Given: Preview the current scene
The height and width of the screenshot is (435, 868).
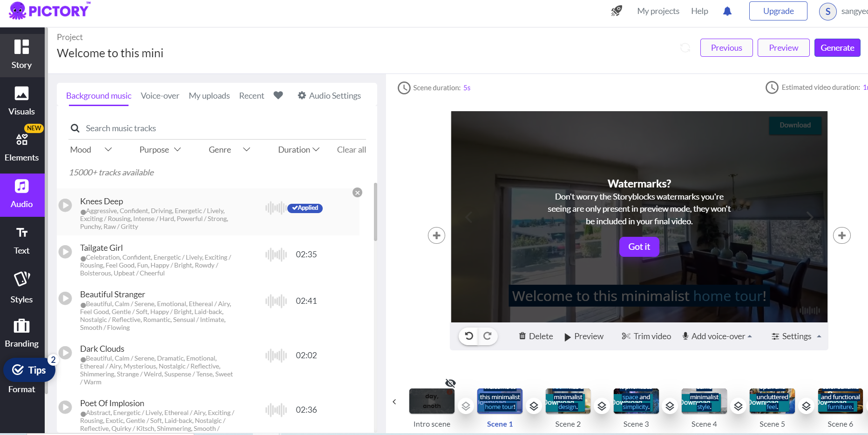Looking at the screenshot, I should (x=584, y=336).
